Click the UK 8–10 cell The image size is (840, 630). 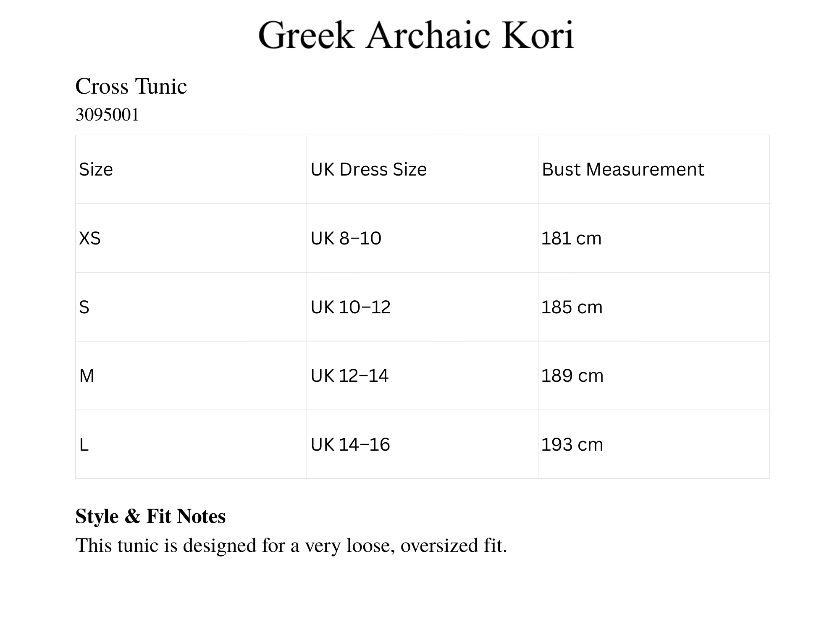(346, 239)
